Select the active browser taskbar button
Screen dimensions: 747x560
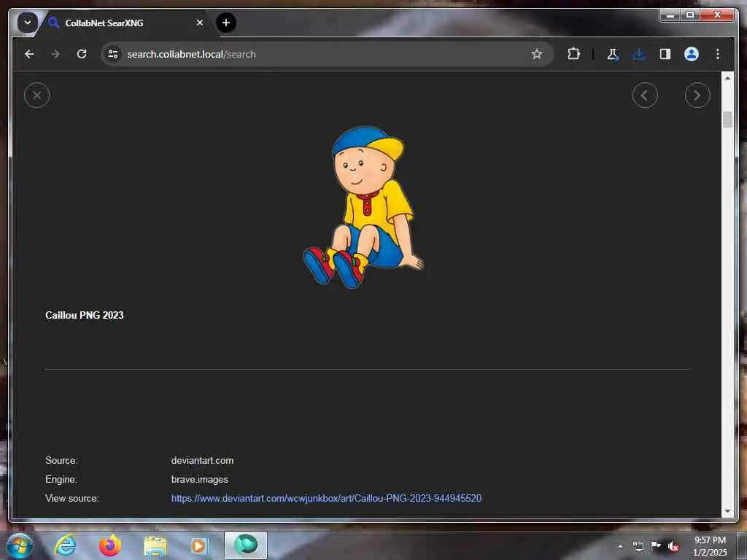pos(246,545)
